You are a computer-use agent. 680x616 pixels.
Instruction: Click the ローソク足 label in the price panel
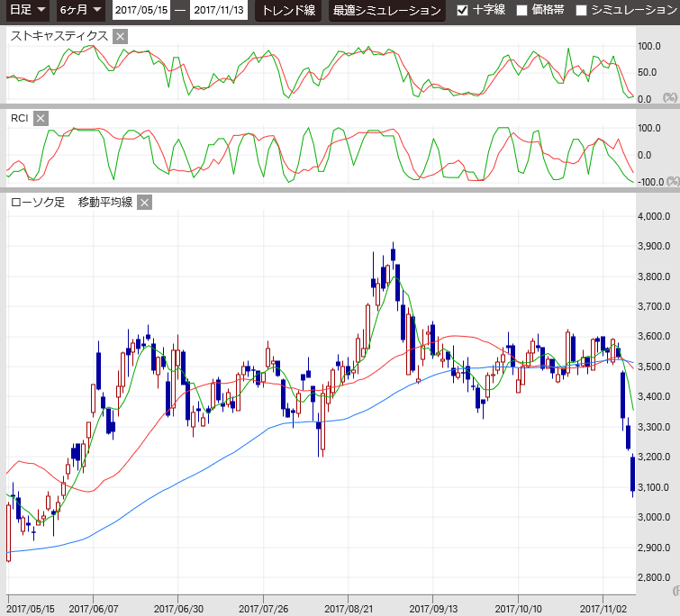[x=37, y=202]
